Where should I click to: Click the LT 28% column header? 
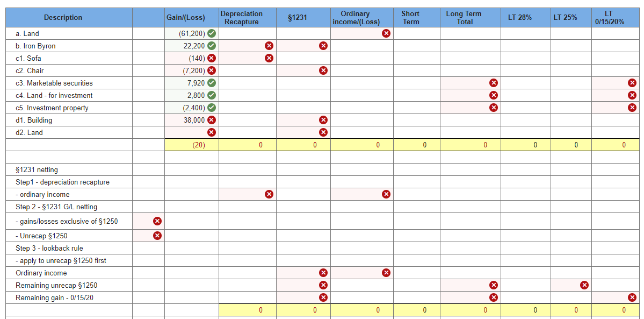[x=525, y=18]
